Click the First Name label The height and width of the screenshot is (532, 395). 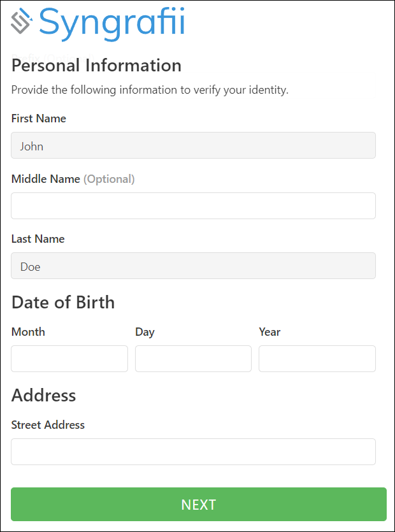38,119
